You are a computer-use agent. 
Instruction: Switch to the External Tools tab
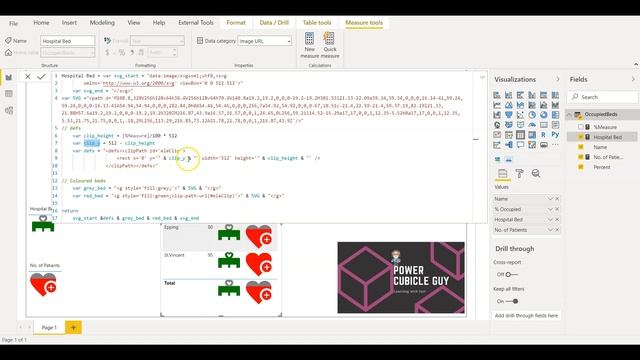click(x=196, y=23)
